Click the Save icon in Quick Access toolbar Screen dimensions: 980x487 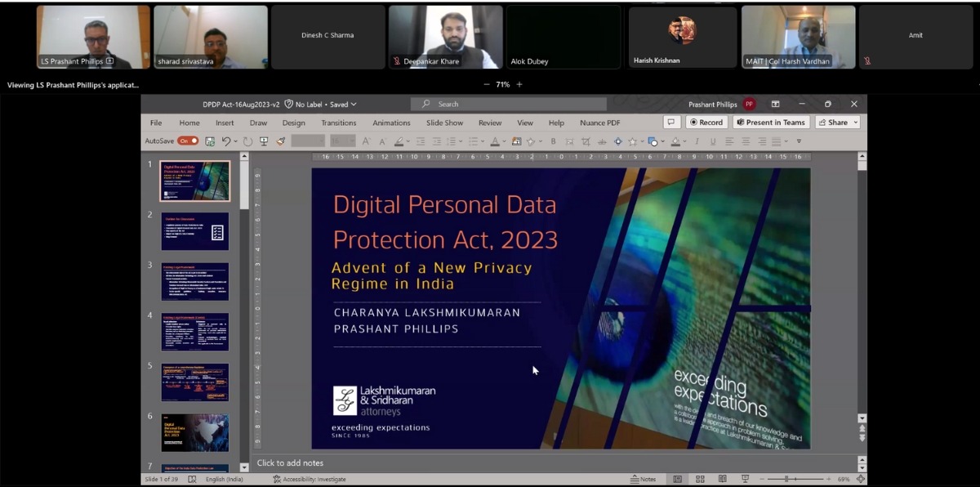210,141
